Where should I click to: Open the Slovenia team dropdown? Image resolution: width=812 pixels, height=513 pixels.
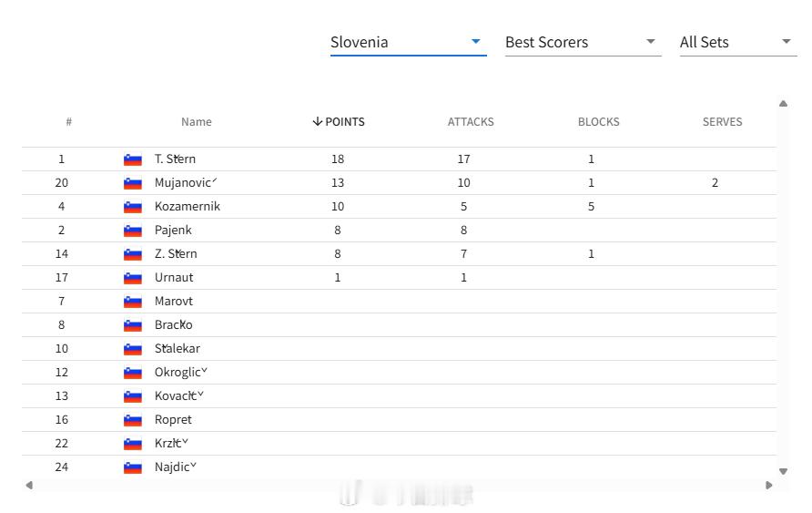click(408, 42)
